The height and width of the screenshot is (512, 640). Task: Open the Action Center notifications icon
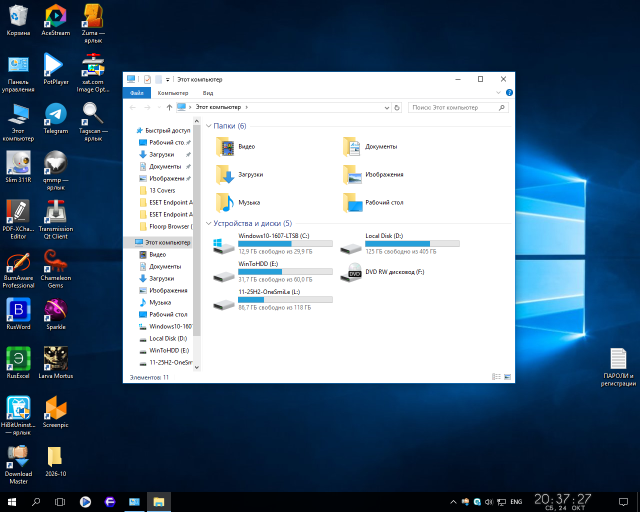(623, 502)
